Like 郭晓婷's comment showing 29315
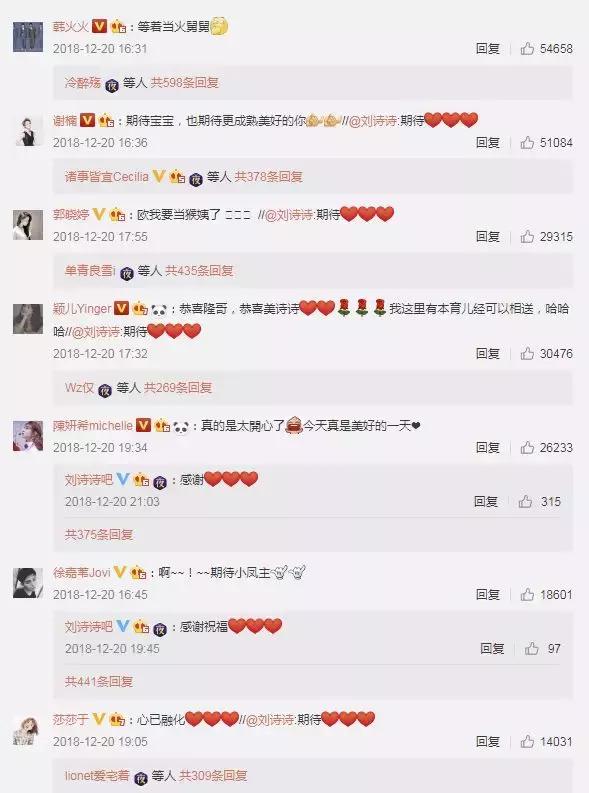589x793 pixels. pyautogui.click(x=527, y=237)
